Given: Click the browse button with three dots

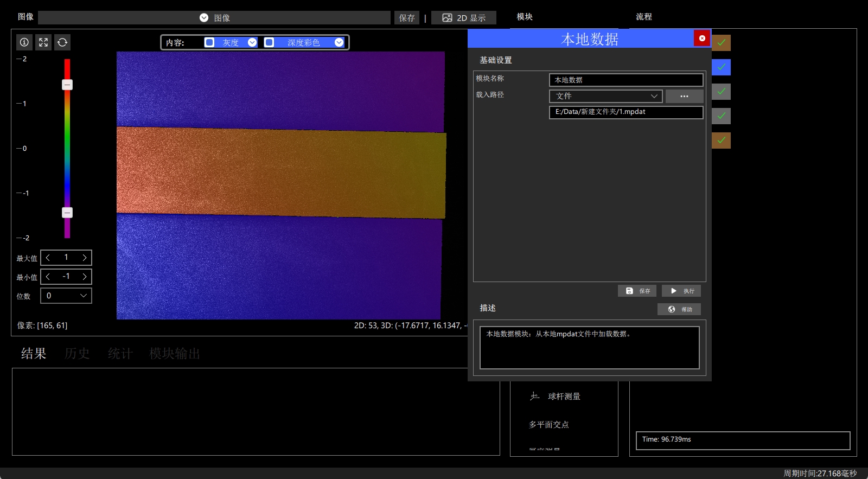Looking at the screenshot, I should point(684,96).
